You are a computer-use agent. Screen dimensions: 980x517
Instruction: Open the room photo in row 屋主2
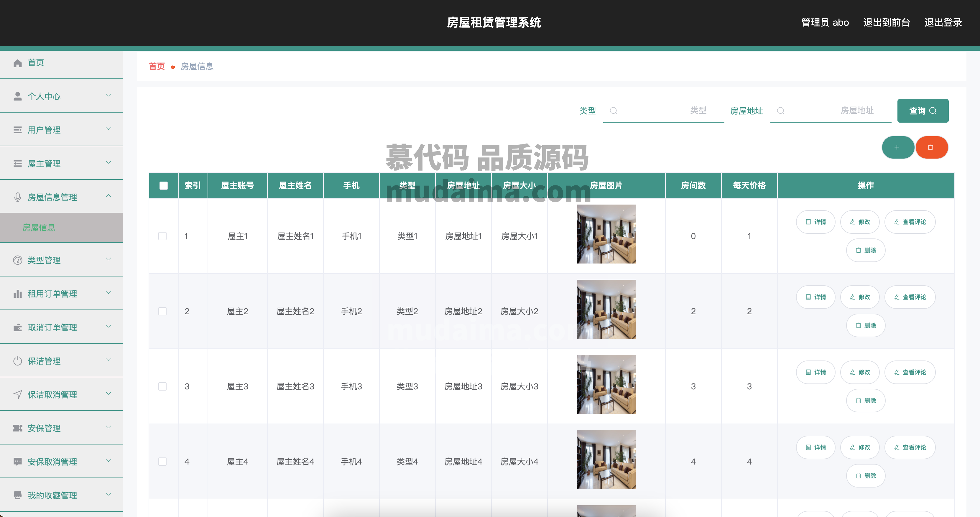tap(606, 309)
